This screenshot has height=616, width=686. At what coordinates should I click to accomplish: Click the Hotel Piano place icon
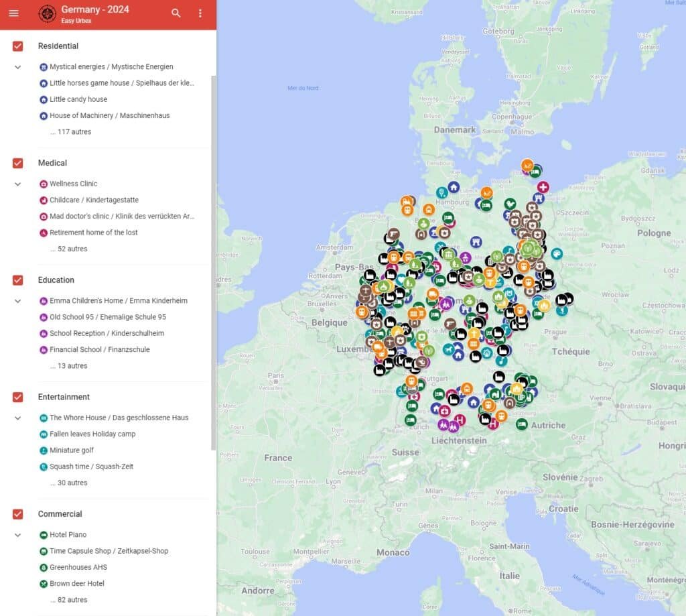click(44, 534)
